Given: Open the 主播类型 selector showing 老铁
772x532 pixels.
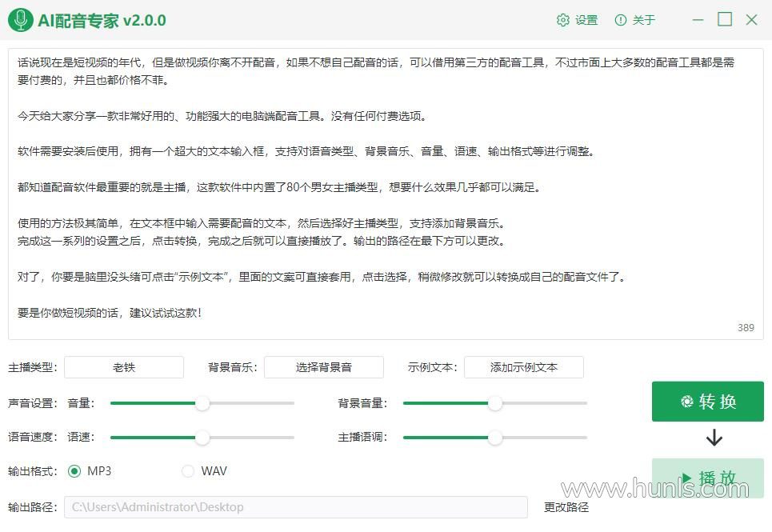Looking at the screenshot, I should point(124,367).
